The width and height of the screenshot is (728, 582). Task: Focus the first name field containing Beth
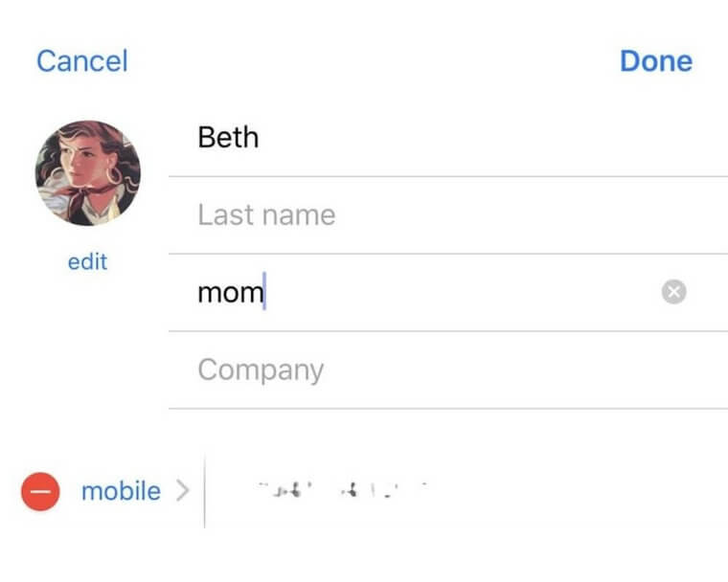point(448,138)
